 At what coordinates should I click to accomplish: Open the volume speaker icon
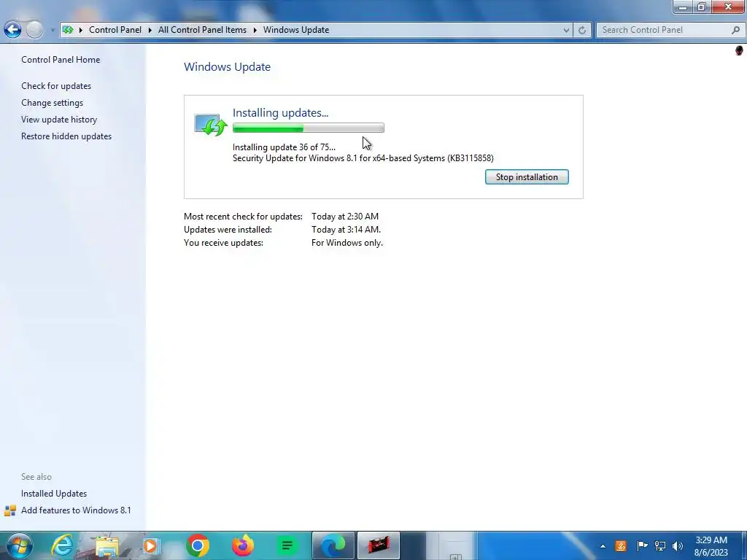(x=678, y=545)
